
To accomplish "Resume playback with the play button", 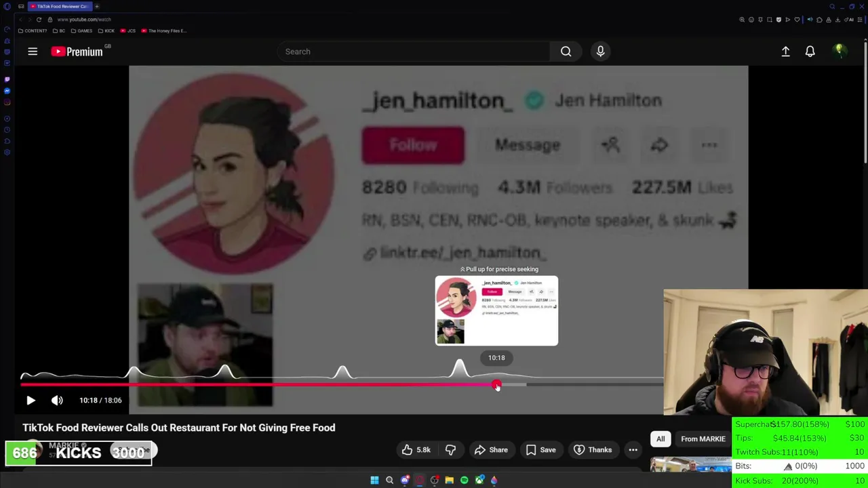I will [31, 401].
